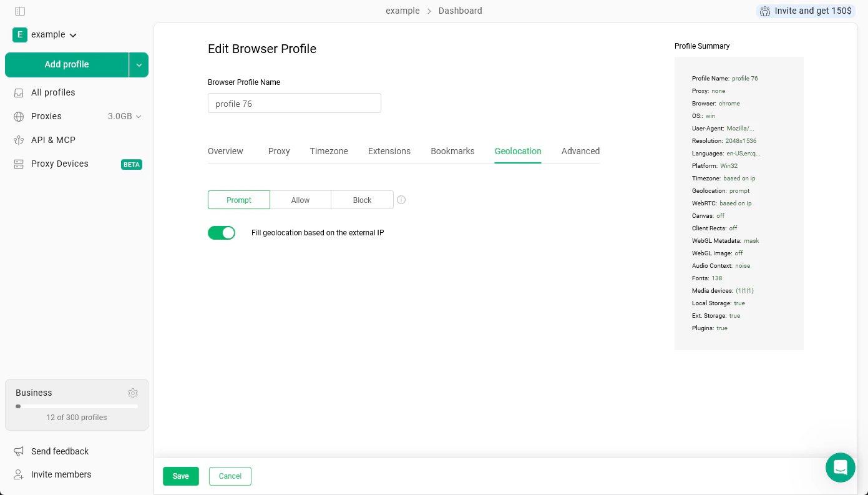Click 'WebGL Metadata: mask' summary row
Image resolution: width=868 pixels, height=495 pixels.
click(x=726, y=241)
